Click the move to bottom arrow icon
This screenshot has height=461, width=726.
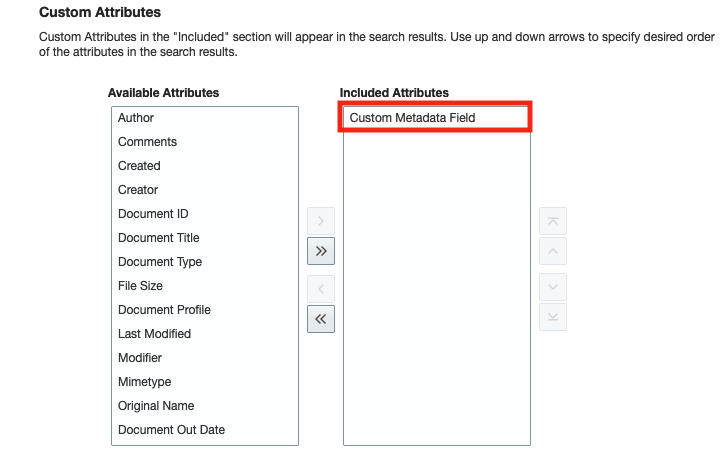click(x=553, y=317)
